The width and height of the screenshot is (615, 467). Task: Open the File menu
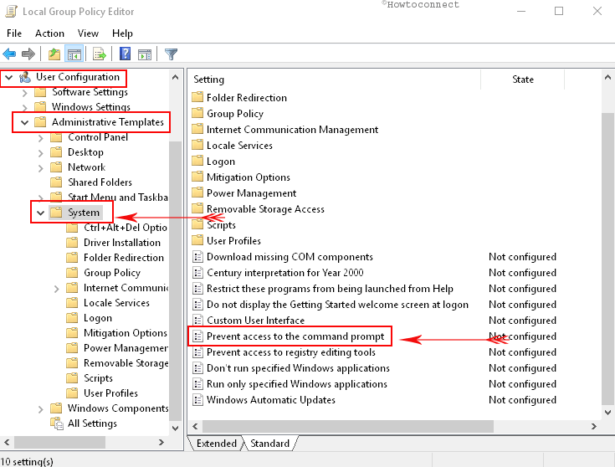click(14, 33)
